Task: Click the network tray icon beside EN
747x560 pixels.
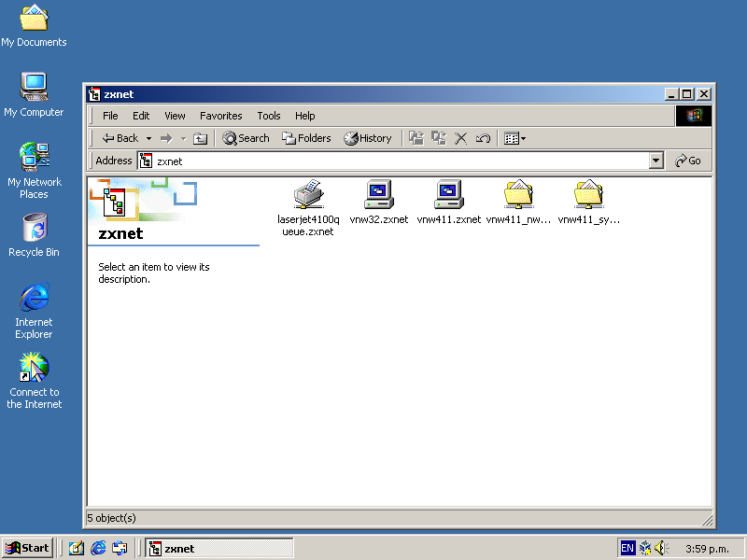Action: (x=645, y=549)
